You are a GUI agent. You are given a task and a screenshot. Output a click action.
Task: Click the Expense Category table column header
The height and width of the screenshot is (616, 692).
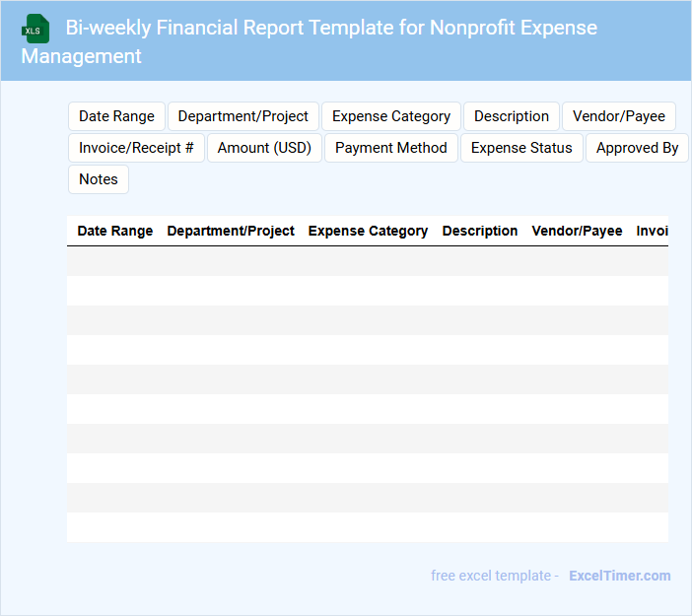tap(368, 231)
